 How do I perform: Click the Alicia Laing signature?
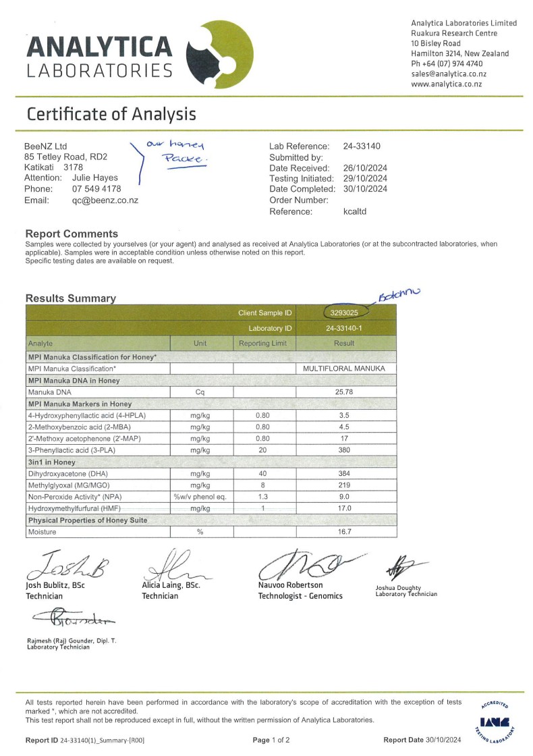click(176, 564)
